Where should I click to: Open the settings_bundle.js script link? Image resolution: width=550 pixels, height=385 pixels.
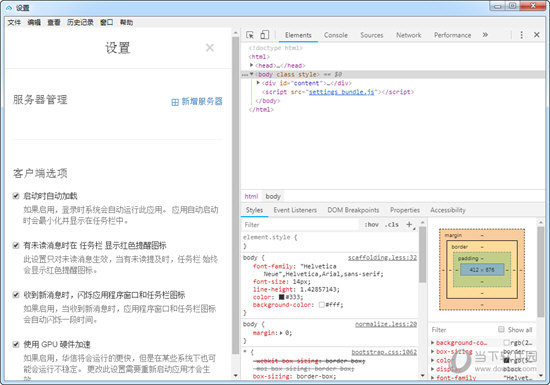click(x=341, y=92)
